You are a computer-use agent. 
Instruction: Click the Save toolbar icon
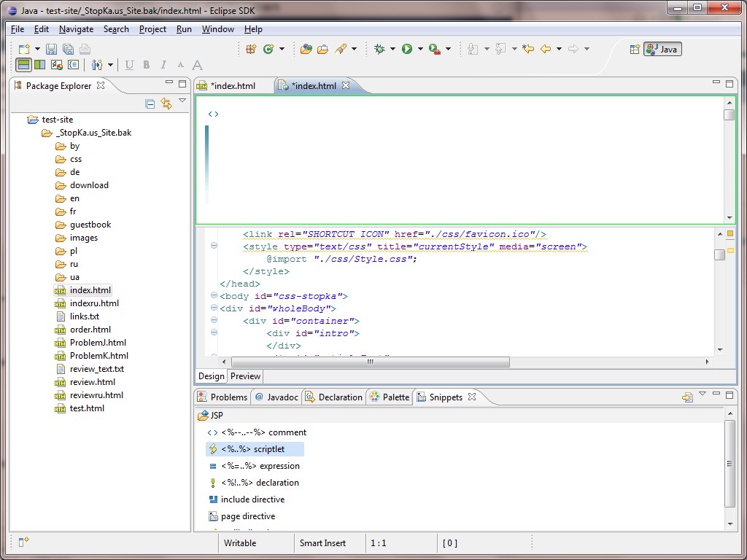(51, 49)
